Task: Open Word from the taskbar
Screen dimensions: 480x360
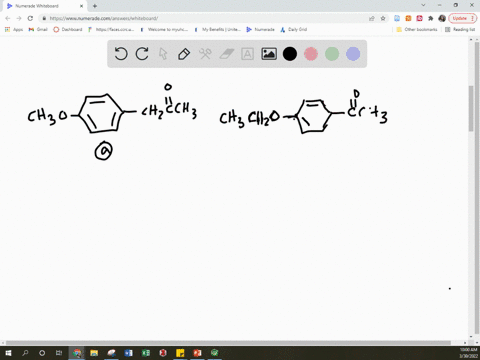Action: 128,353
